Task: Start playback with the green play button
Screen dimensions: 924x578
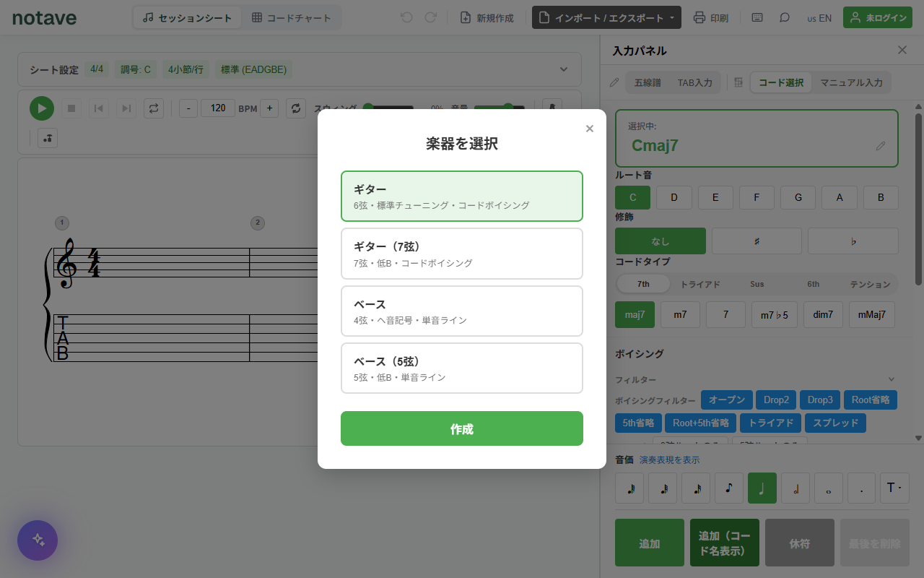Action: tap(42, 108)
